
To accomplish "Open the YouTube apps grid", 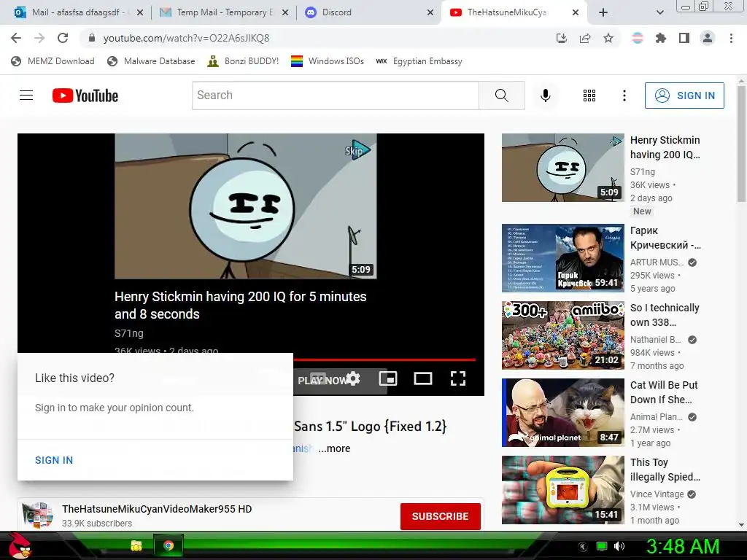I will pyautogui.click(x=589, y=96).
